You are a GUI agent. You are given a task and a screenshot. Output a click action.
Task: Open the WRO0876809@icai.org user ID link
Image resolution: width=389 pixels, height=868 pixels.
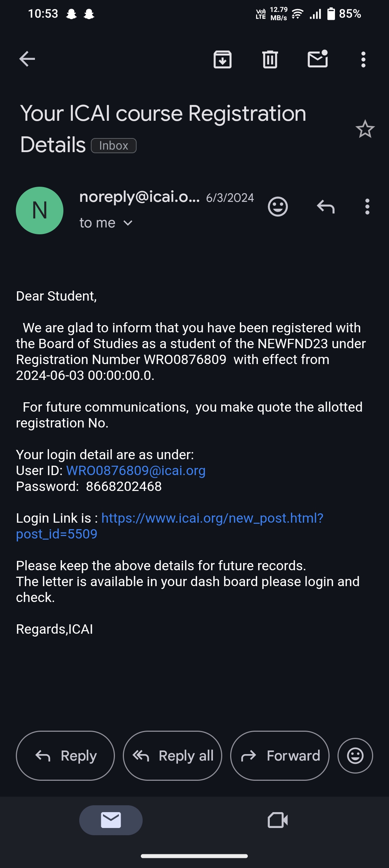(x=136, y=470)
